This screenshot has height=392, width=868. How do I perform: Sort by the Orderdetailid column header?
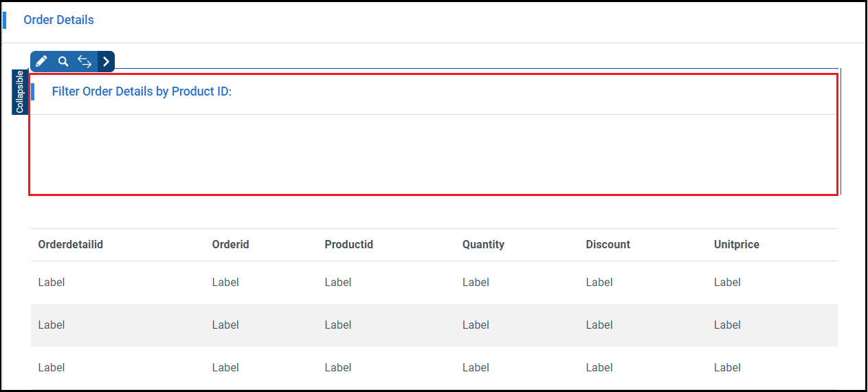pos(71,244)
